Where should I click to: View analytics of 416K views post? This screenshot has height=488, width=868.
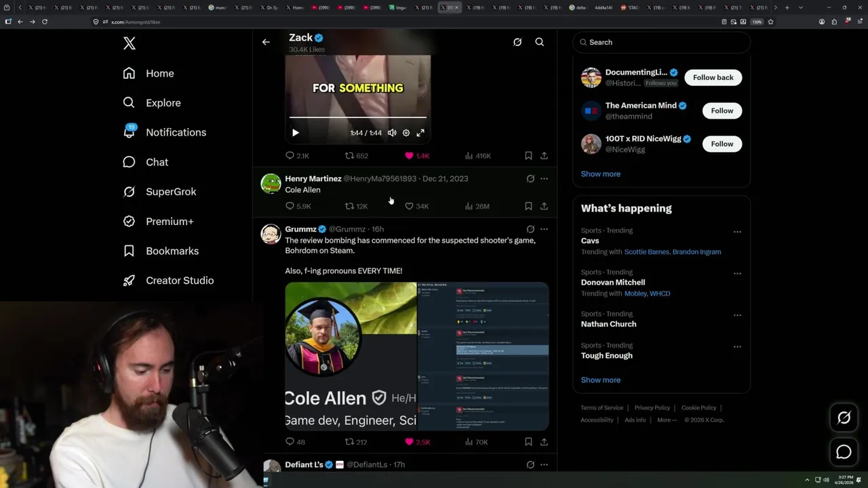click(477, 156)
